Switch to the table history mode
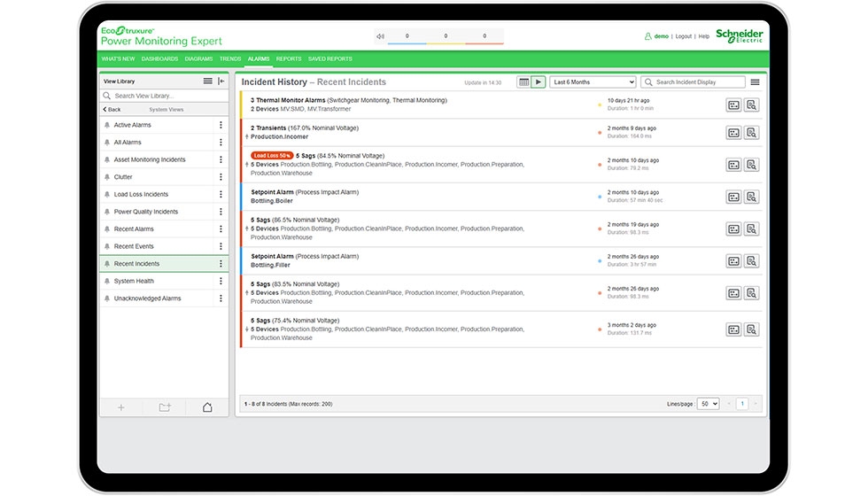Image resolution: width=868 pixels, height=496 pixels. point(523,82)
